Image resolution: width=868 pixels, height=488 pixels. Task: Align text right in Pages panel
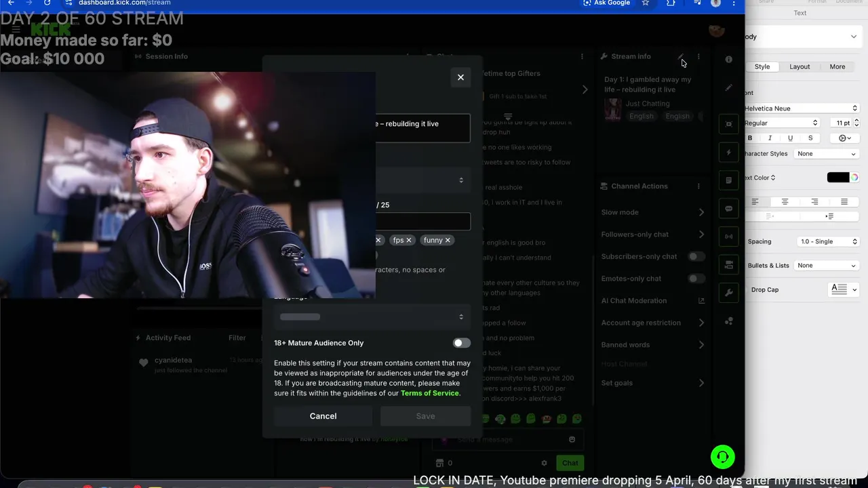click(814, 202)
